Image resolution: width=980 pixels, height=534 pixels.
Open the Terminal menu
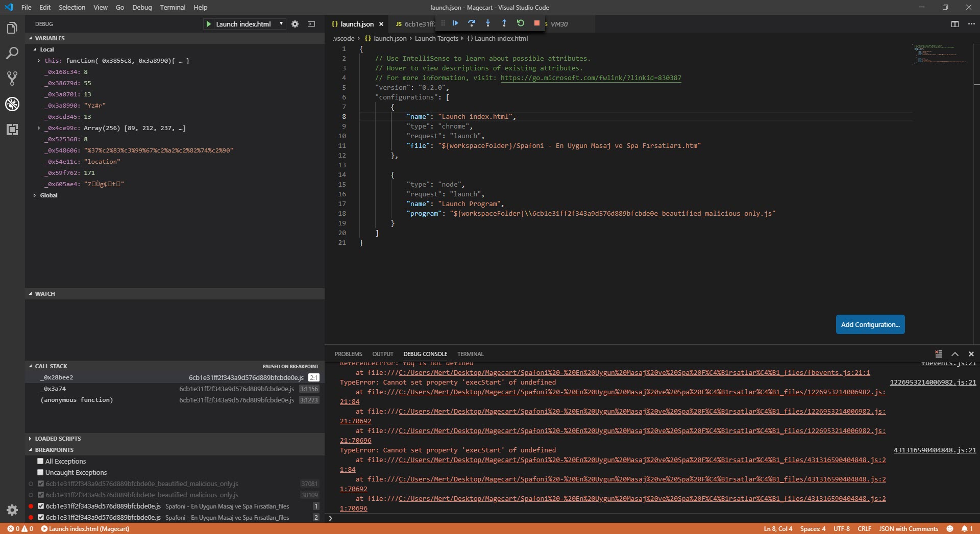click(x=173, y=7)
